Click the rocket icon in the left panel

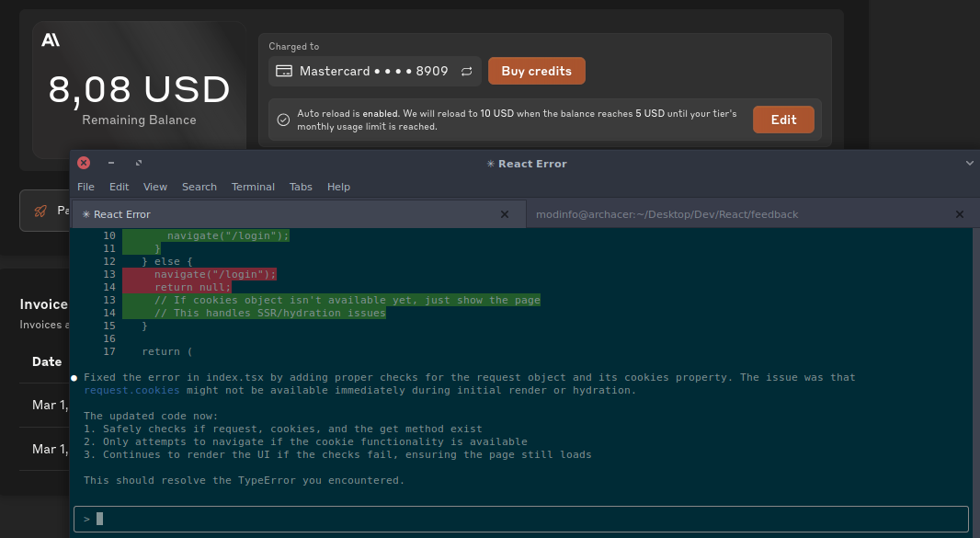point(40,211)
